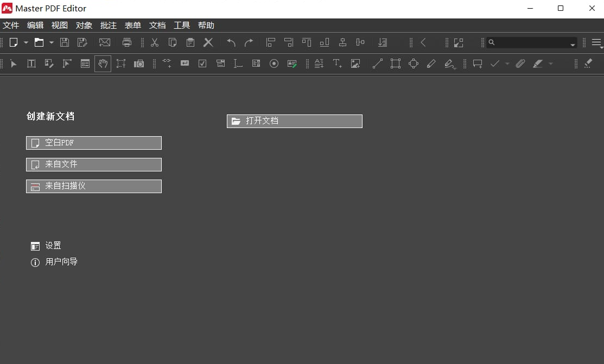Image resolution: width=604 pixels, height=364 pixels.
Task: Click the redo arrow icon
Action: pyautogui.click(x=249, y=42)
